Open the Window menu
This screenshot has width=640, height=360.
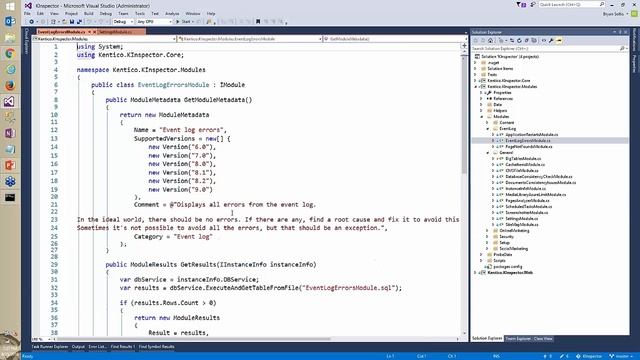point(193,13)
